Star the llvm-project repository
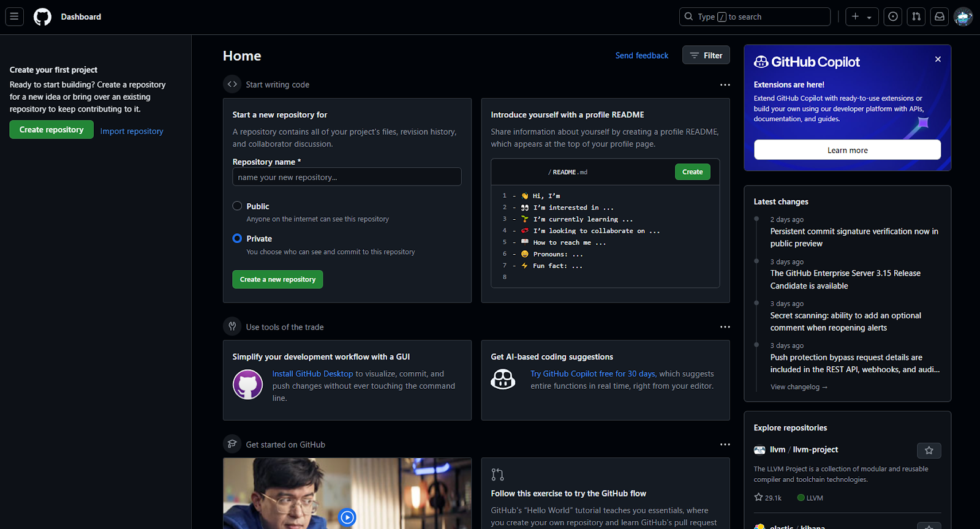Viewport: 980px width, 529px height. click(x=929, y=450)
